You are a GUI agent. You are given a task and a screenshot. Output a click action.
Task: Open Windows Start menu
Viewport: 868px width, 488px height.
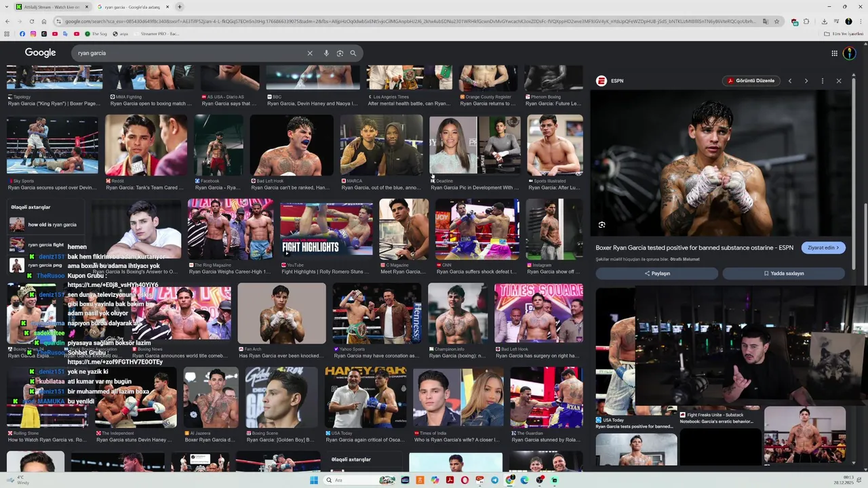pos(314,480)
